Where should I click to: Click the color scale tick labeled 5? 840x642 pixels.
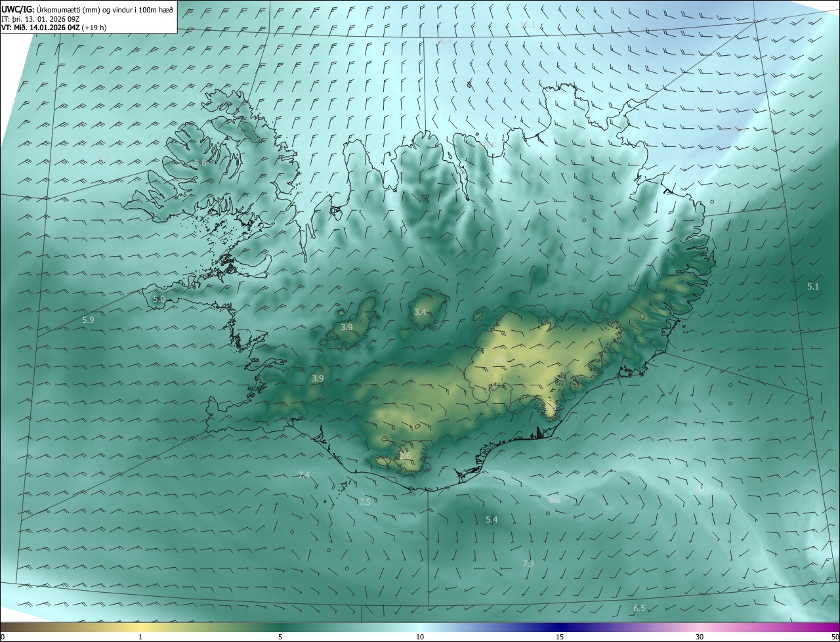(280, 637)
